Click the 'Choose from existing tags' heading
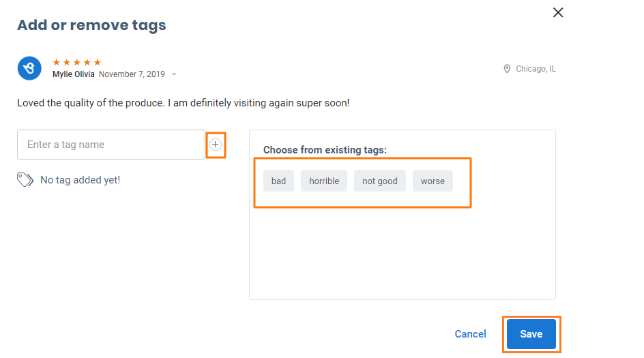Image resolution: width=644 pixels, height=358 pixels. (x=325, y=150)
